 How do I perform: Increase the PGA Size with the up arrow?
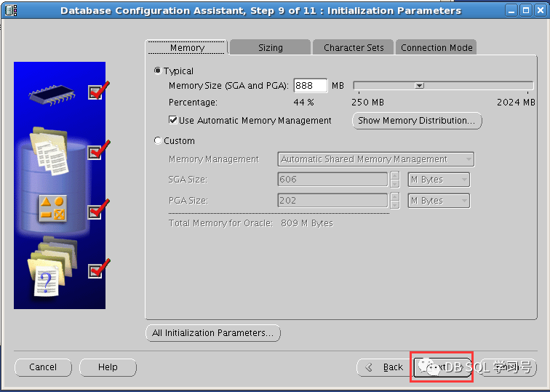pyautogui.click(x=395, y=196)
